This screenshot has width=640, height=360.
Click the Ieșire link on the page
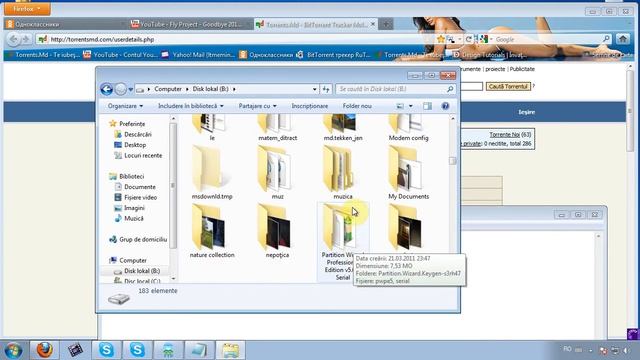click(x=527, y=112)
